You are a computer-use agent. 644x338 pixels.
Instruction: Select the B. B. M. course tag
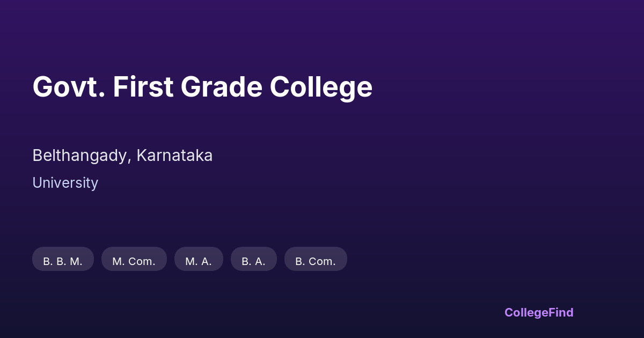[x=63, y=261]
